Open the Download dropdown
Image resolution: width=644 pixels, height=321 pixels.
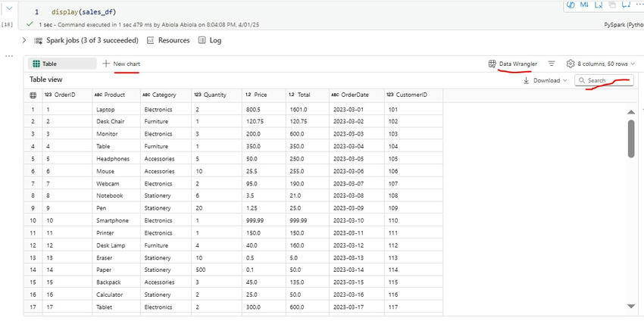pyautogui.click(x=545, y=80)
